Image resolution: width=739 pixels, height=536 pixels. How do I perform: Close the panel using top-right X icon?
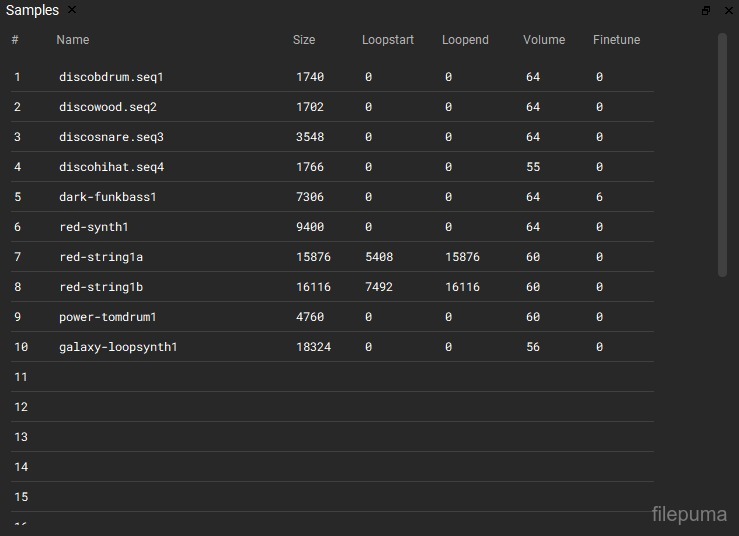(728, 10)
